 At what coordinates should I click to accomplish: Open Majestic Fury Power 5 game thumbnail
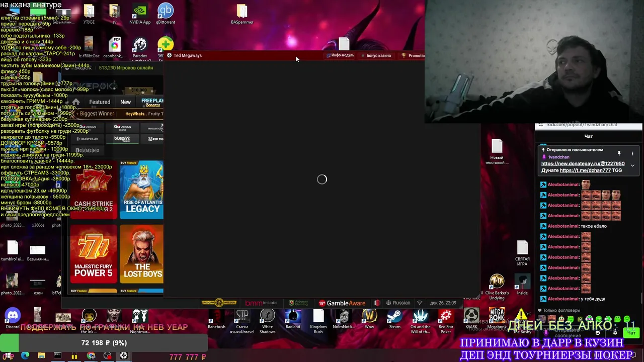tap(93, 253)
